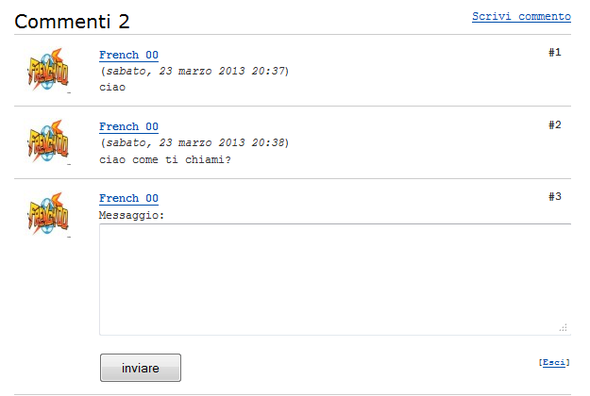Click the #3 number of the new comment

point(555,196)
